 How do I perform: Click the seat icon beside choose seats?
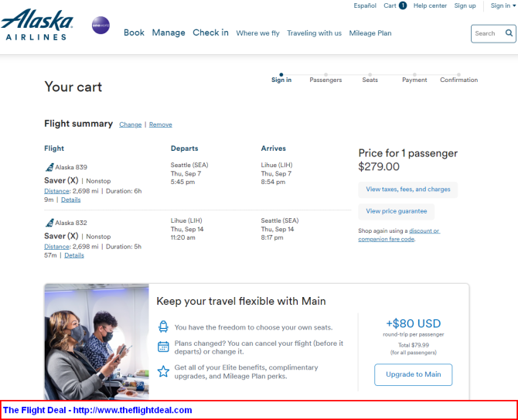163,327
